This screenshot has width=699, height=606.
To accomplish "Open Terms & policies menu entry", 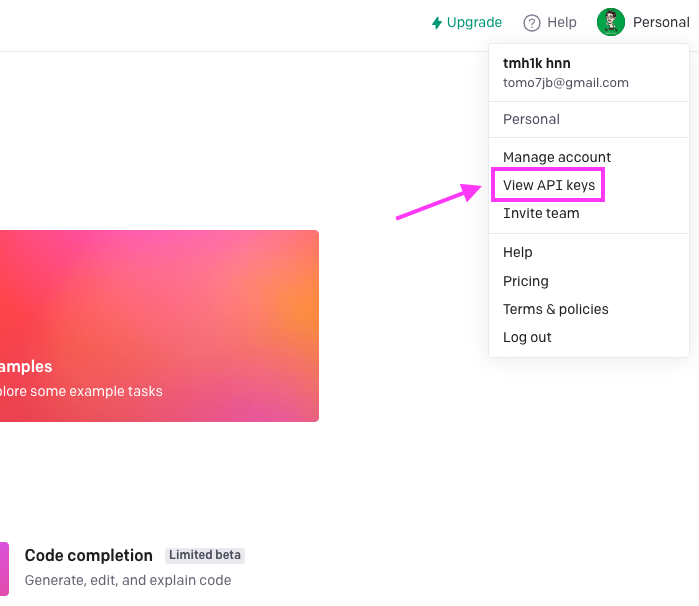I will [x=555, y=309].
